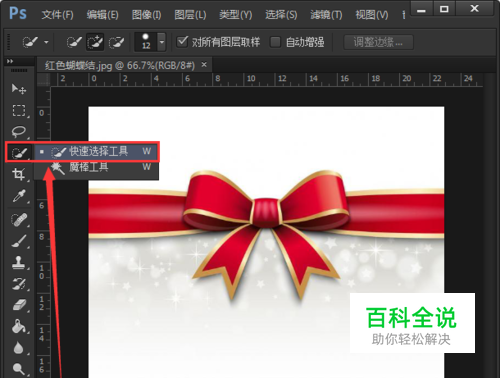This screenshot has height=378, width=500.
Task: Select the Lasso tool
Action: click(19, 132)
